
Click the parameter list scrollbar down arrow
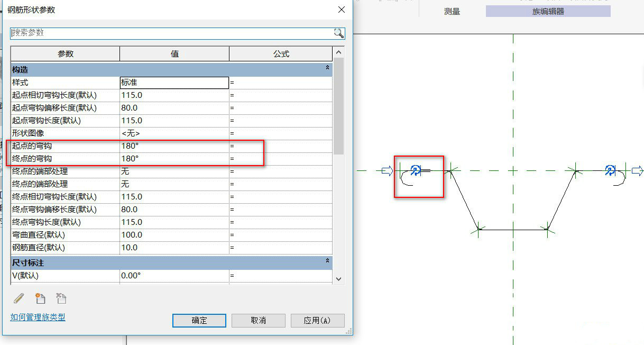pyautogui.click(x=339, y=278)
